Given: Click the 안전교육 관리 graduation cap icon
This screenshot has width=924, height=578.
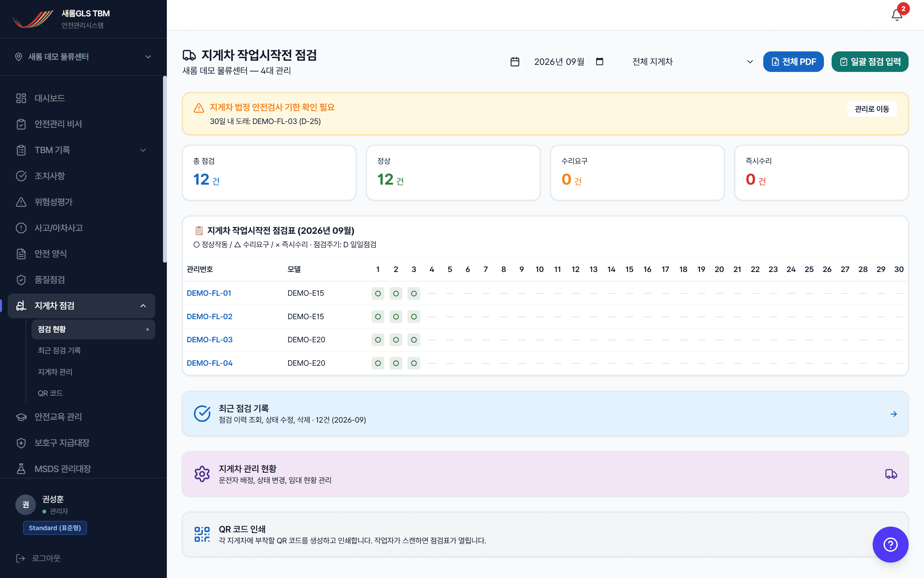Looking at the screenshot, I should [x=21, y=417].
